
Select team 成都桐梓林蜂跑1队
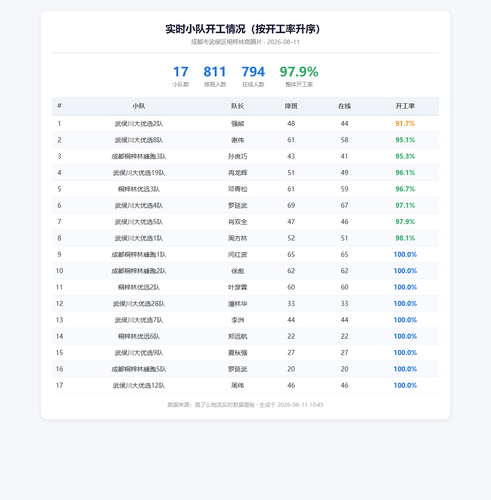tap(139, 255)
